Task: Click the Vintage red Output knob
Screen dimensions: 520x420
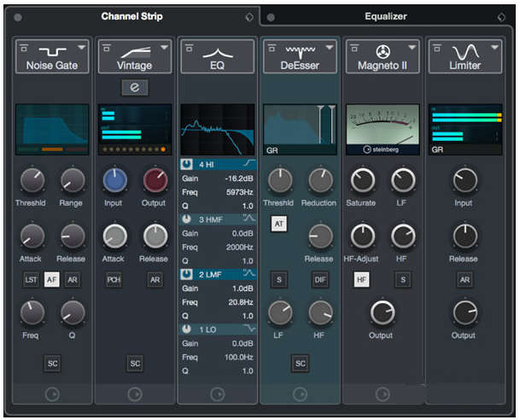Action: click(x=155, y=180)
